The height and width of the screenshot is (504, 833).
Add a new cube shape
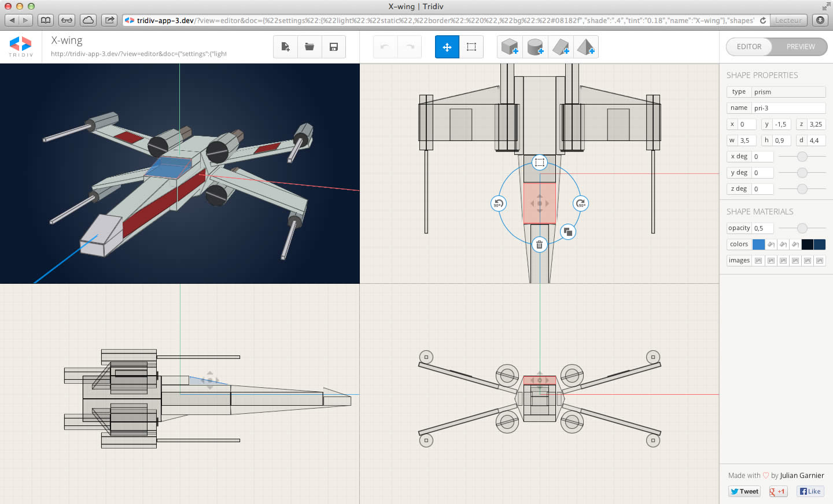click(509, 47)
